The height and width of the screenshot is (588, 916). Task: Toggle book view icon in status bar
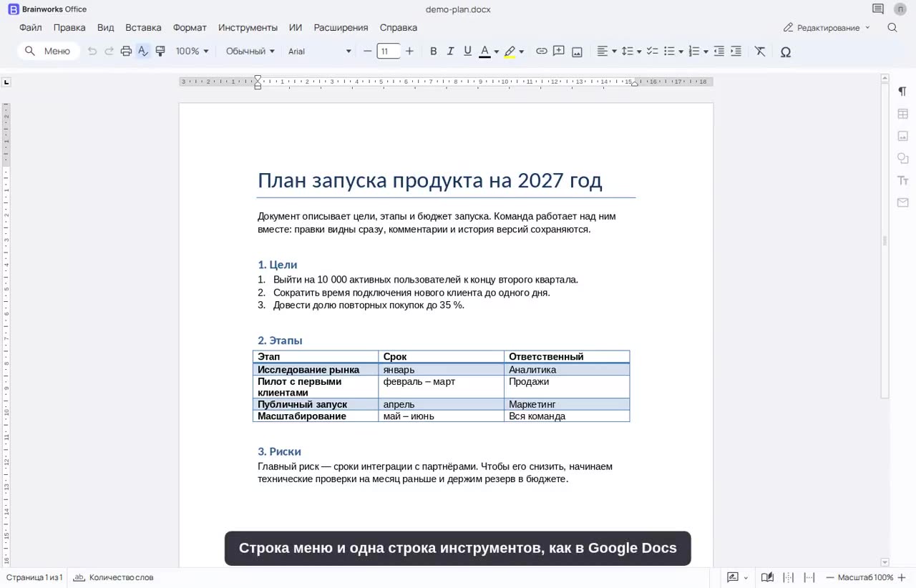767,577
